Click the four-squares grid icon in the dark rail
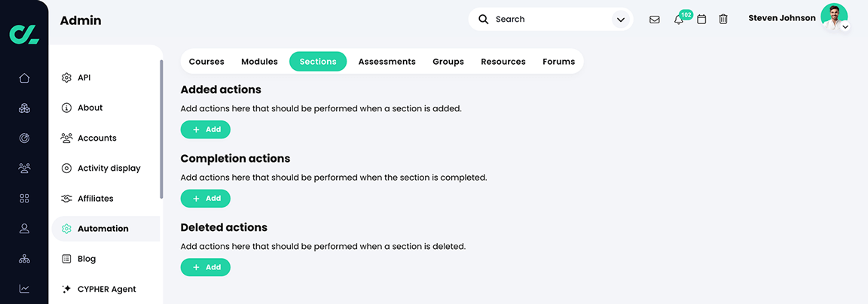The width and height of the screenshot is (868, 304). click(24, 199)
